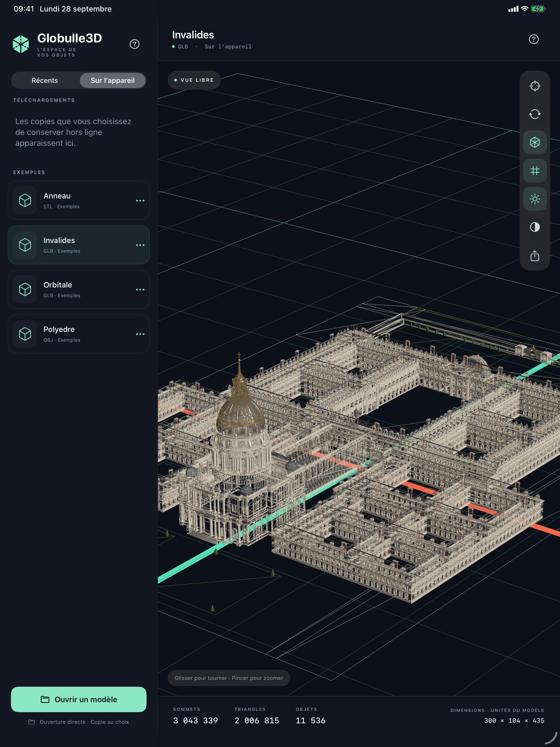Toggle the grid display icon
This screenshot has width=560, height=747.
pyautogui.click(x=535, y=171)
